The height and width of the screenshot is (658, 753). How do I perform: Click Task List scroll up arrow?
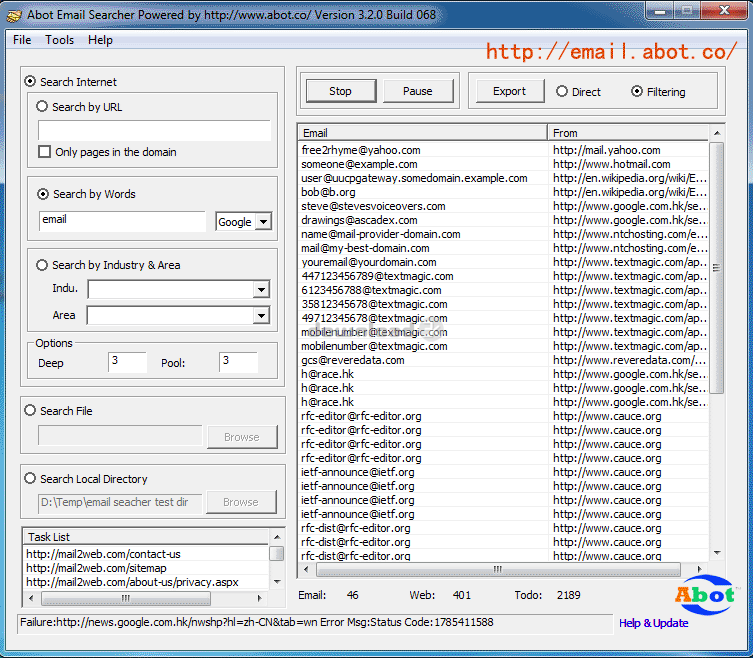(x=277, y=536)
